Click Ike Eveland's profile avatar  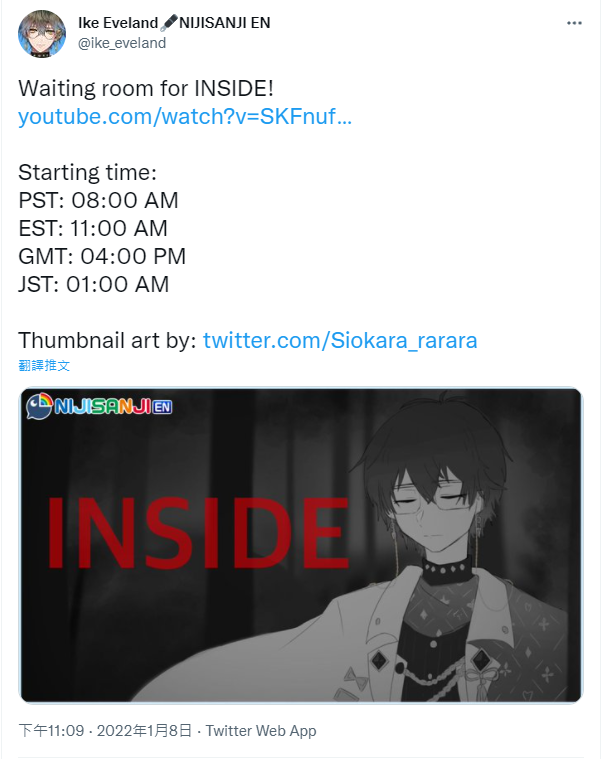pyautogui.click(x=42, y=34)
